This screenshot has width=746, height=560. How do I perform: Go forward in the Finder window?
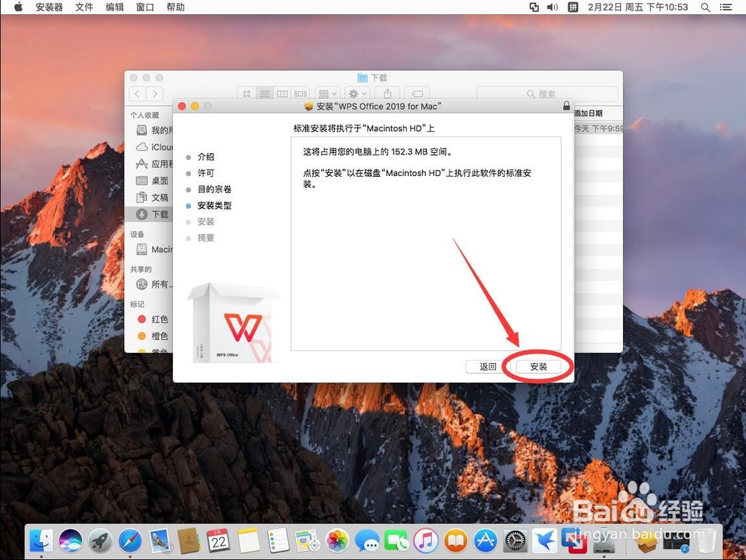[154, 94]
